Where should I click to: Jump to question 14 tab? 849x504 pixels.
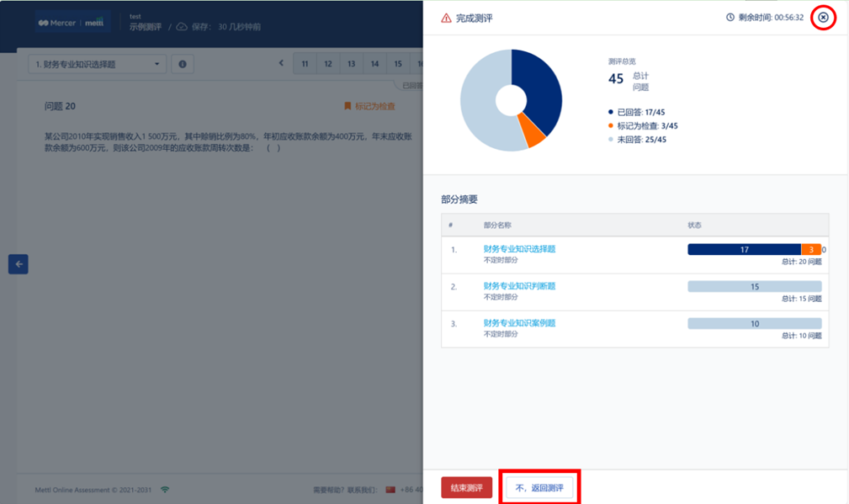coord(374,64)
